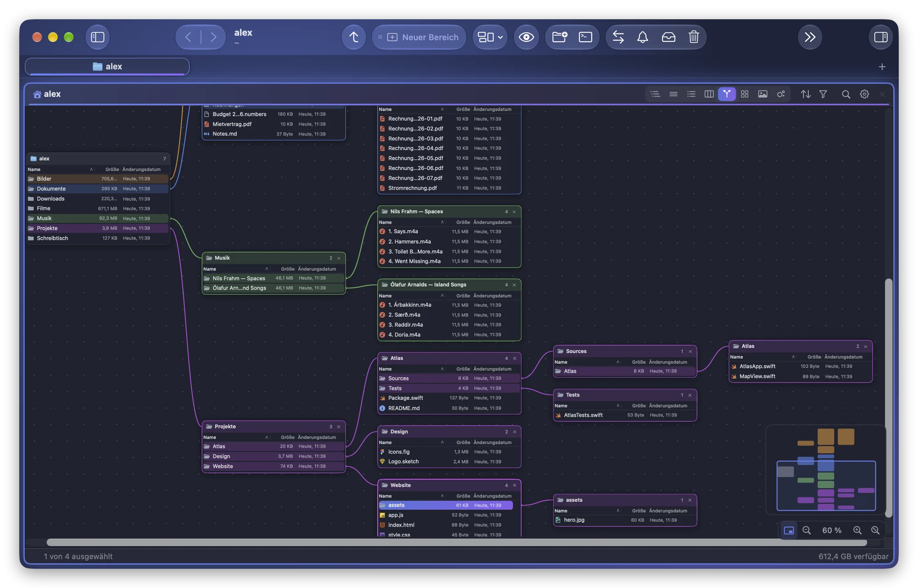Toggle the Quick Look eye button

526,37
